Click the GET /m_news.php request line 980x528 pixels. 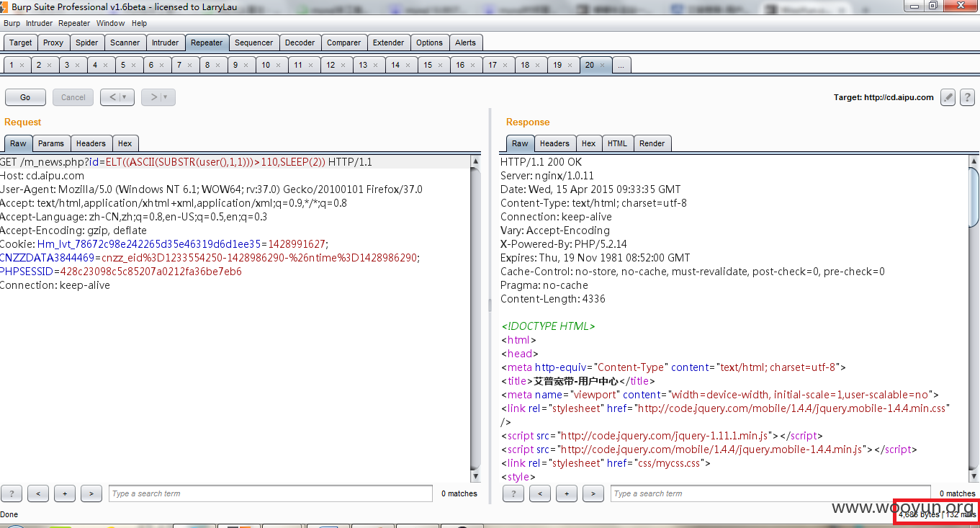[x=186, y=162]
